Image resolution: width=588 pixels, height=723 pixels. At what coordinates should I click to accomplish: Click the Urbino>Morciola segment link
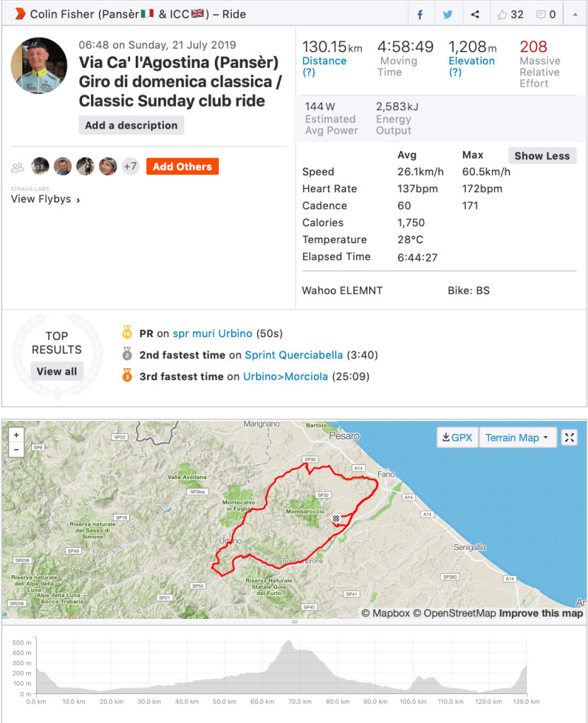(x=286, y=377)
